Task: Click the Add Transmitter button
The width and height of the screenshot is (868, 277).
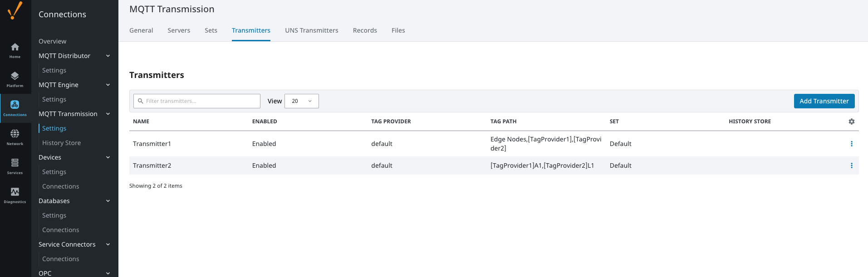Action: tap(824, 101)
